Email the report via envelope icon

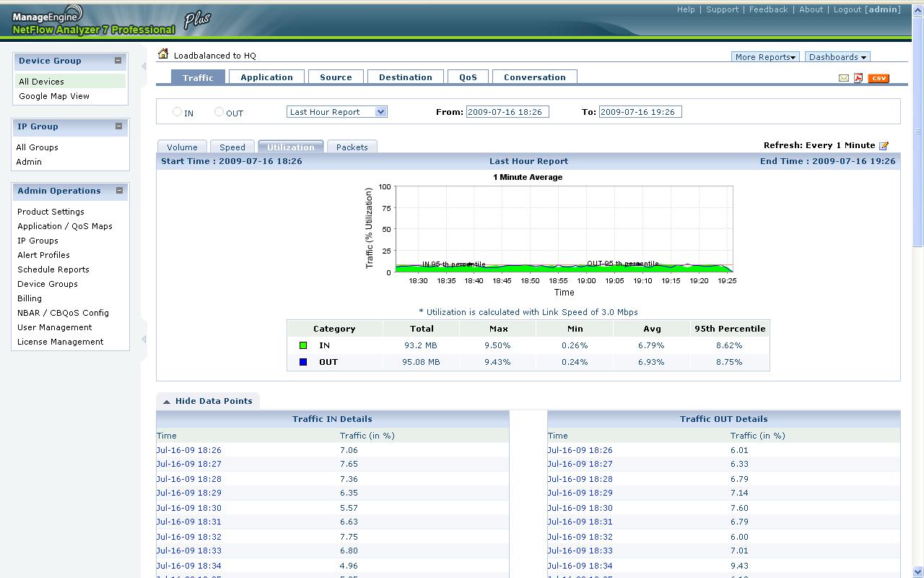[x=843, y=78]
